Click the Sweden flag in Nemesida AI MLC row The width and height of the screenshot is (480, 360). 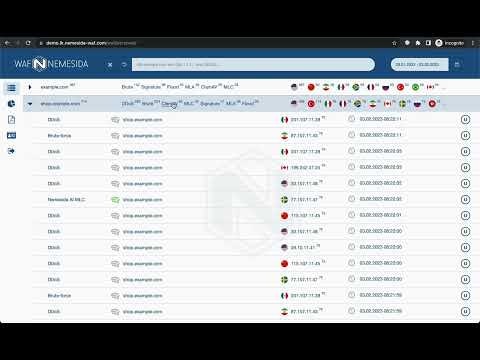pyautogui.click(x=284, y=200)
